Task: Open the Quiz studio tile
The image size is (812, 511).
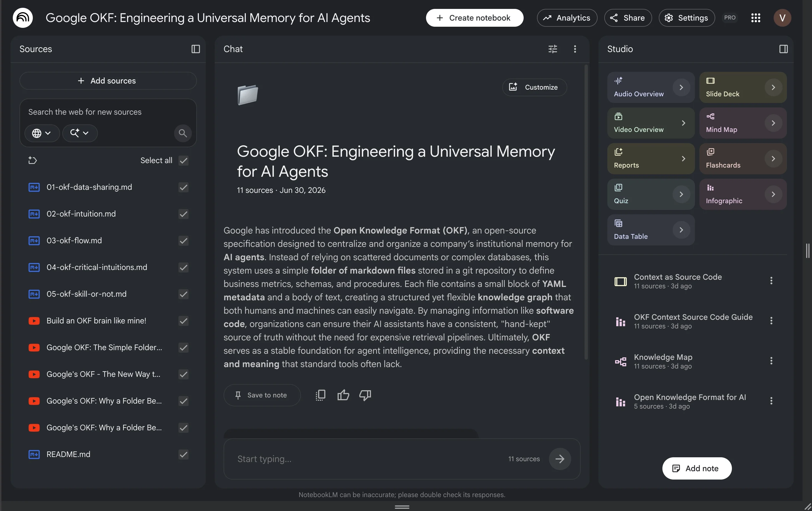Action: pos(651,195)
